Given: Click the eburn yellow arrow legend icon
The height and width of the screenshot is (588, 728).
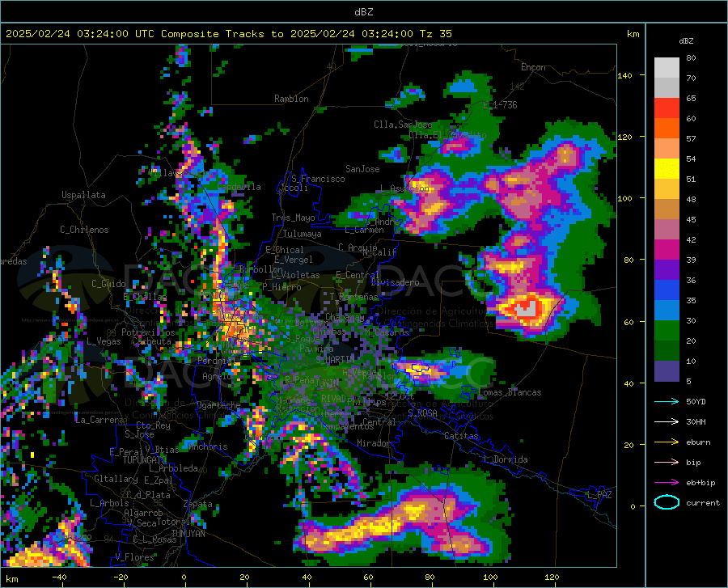Looking at the screenshot, I should [x=667, y=442].
